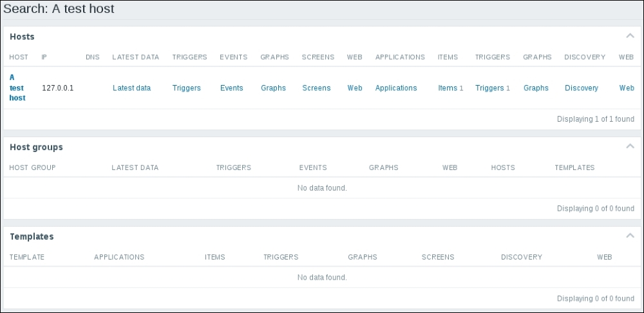Collapse the Templates section chevron
The image size is (644, 313).
pyautogui.click(x=630, y=236)
